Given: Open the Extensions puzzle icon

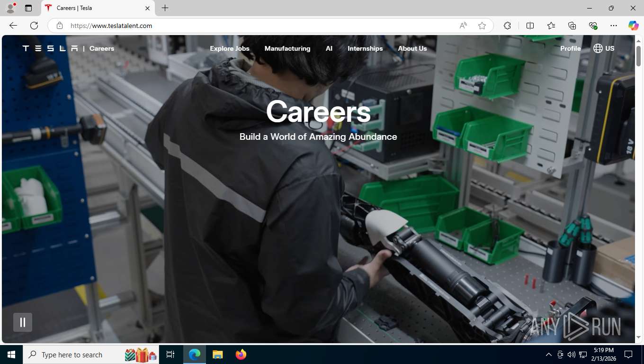Looking at the screenshot, I should click(507, 26).
